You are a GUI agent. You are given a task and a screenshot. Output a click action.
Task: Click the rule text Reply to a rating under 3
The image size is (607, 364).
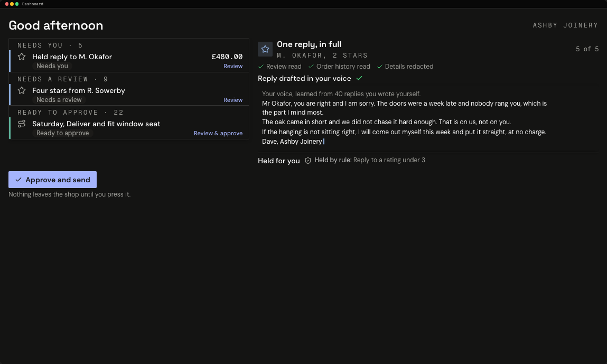(389, 160)
